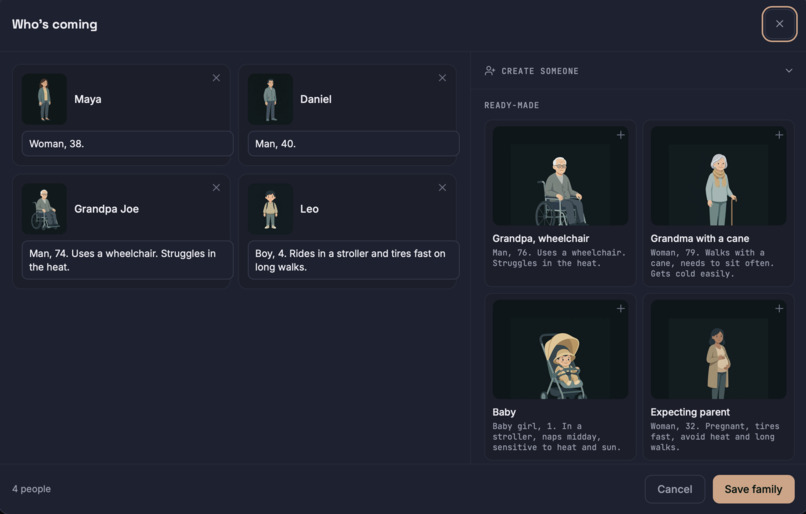Click the Daniel name label
Viewport: 806px width, 514px height.
pos(316,99)
